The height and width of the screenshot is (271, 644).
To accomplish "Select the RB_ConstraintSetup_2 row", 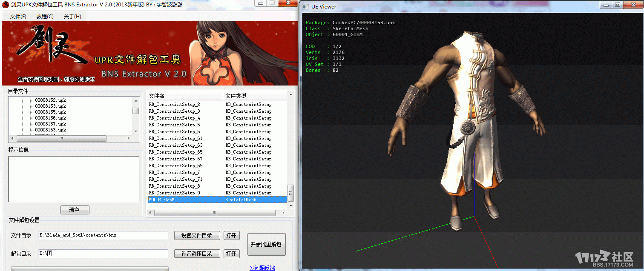I will point(217,104).
